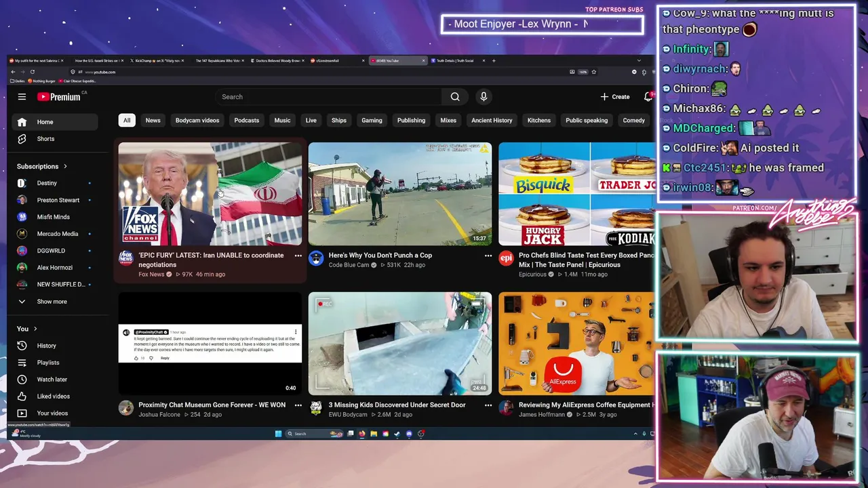Click the magnifier search button
The image size is (868, 488).
pyautogui.click(x=455, y=97)
